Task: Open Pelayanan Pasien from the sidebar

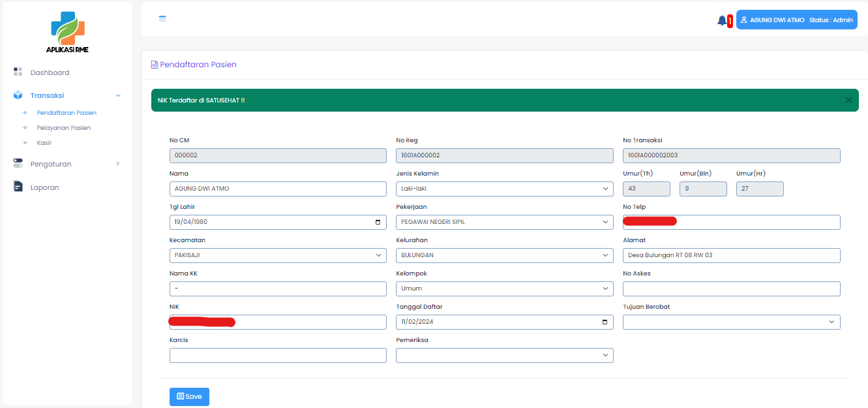Action: coord(64,128)
